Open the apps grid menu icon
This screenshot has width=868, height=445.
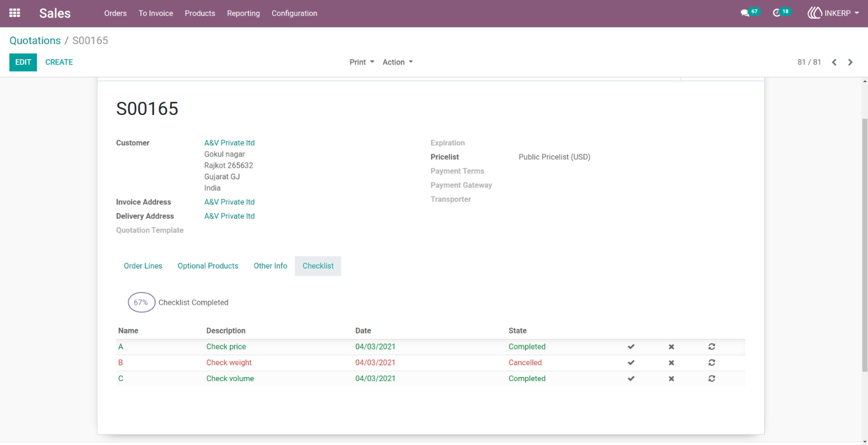point(15,13)
